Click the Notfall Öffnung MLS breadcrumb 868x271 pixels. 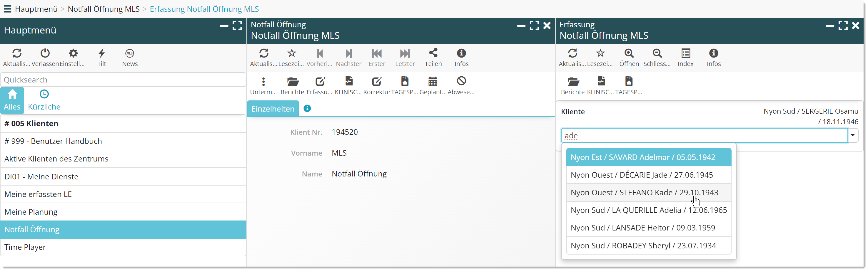coord(104,9)
